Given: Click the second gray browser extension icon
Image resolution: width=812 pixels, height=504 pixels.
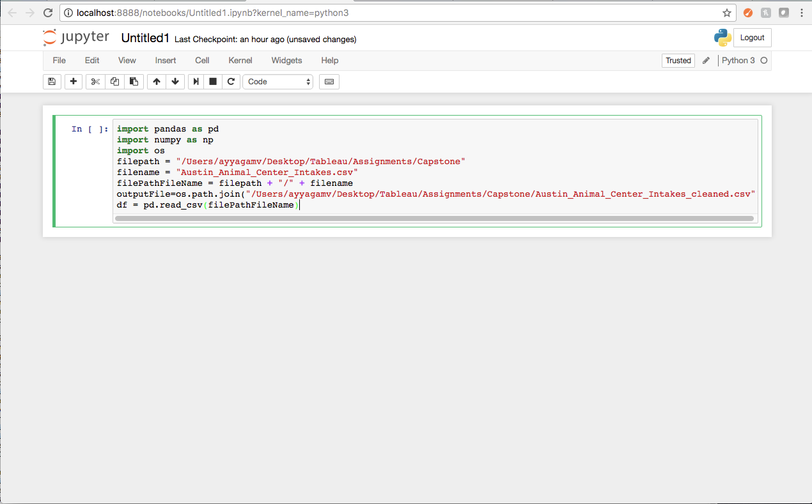Looking at the screenshot, I should tap(783, 13).
